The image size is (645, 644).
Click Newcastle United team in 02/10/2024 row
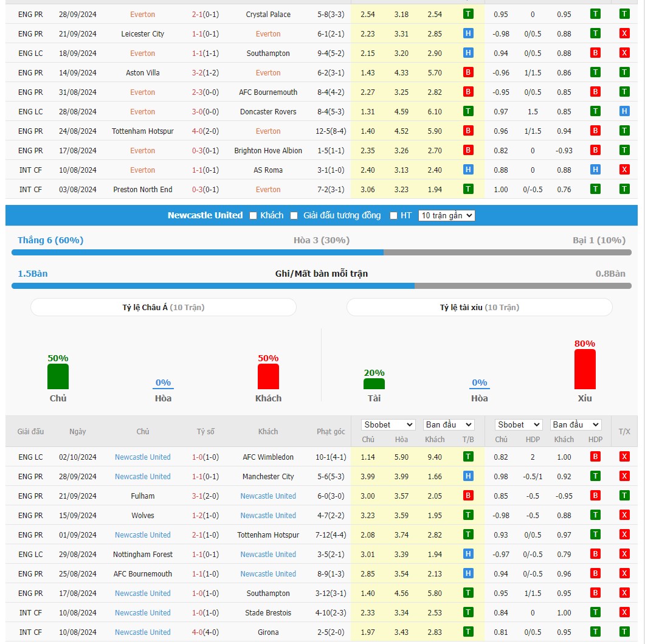143,457
